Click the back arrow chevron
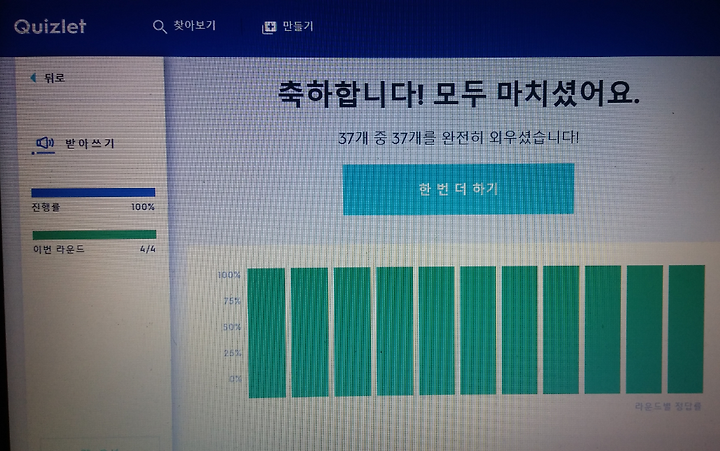This screenshot has width=720, height=451. [x=33, y=78]
